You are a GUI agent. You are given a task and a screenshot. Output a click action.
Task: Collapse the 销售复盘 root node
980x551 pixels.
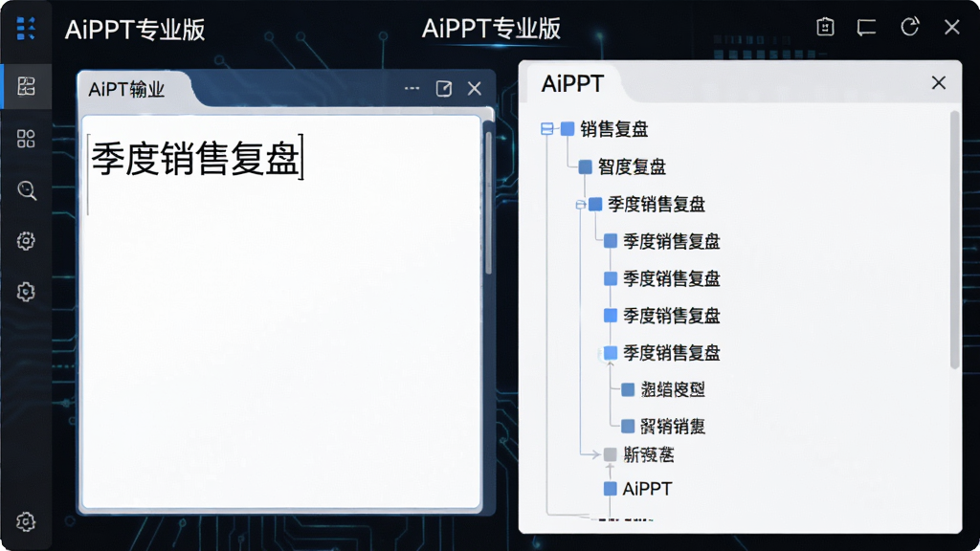pos(546,129)
